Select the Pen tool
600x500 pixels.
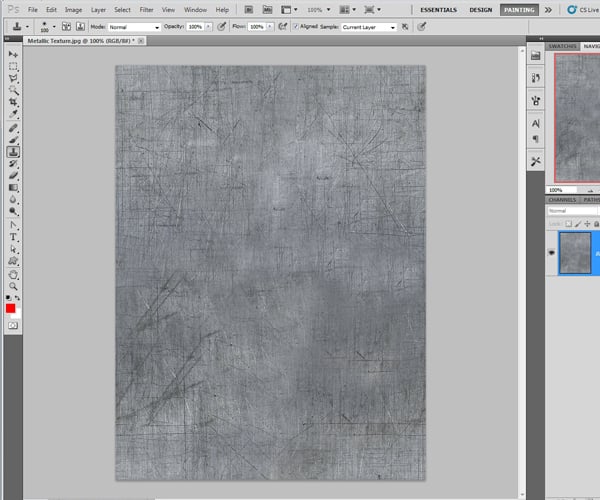tap(13, 225)
